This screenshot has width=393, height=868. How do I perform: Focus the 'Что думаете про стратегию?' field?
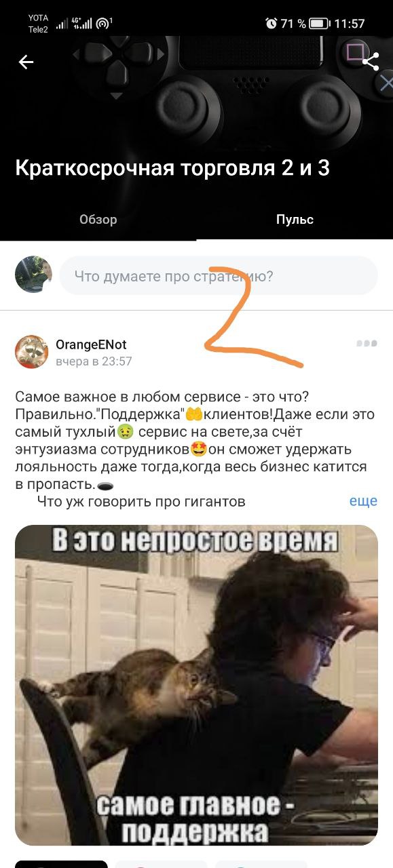coord(219,275)
